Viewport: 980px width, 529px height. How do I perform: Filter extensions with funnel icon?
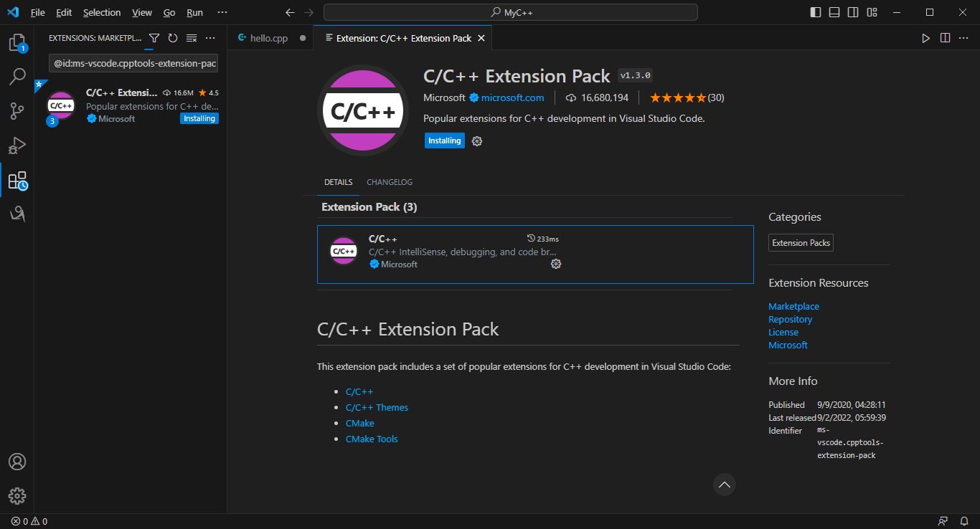(x=154, y=38)
